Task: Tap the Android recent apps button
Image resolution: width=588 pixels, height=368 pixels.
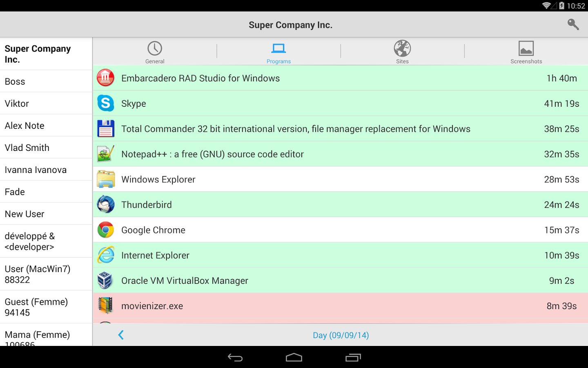Action: [353, 358]
